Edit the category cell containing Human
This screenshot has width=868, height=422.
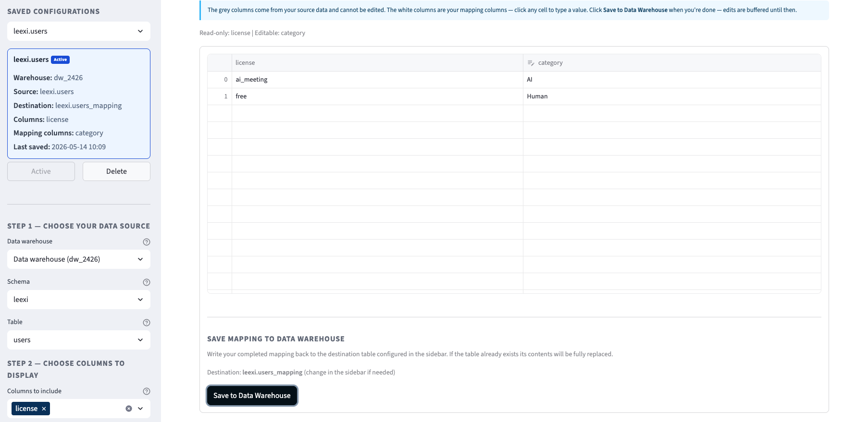click(672, 96)
